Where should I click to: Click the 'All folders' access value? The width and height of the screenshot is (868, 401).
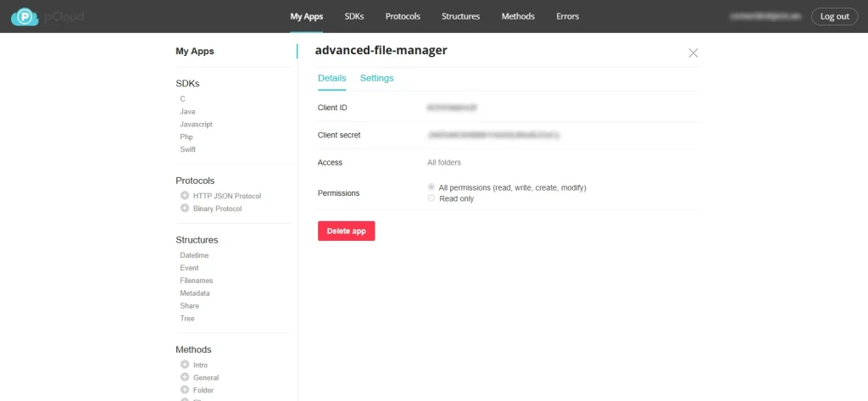coord(444,162)
